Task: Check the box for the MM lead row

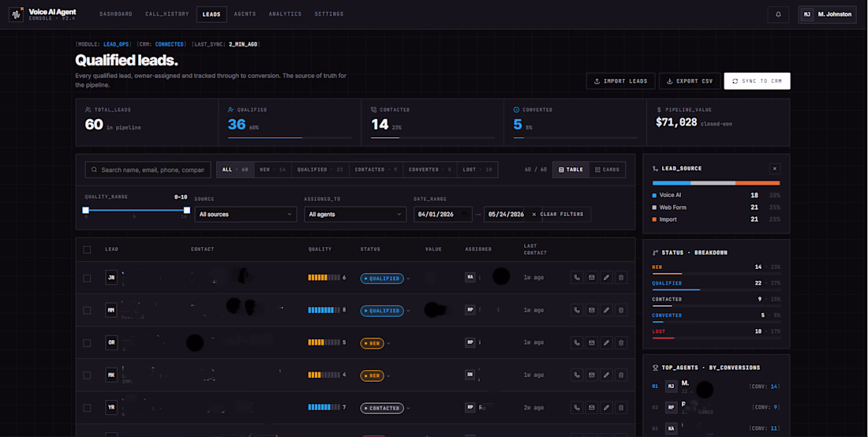Action: click(x=87, y=310)
